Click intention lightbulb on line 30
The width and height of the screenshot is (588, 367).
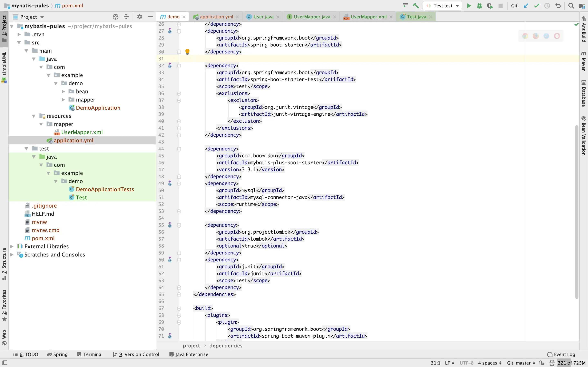(x=187, y=51)
